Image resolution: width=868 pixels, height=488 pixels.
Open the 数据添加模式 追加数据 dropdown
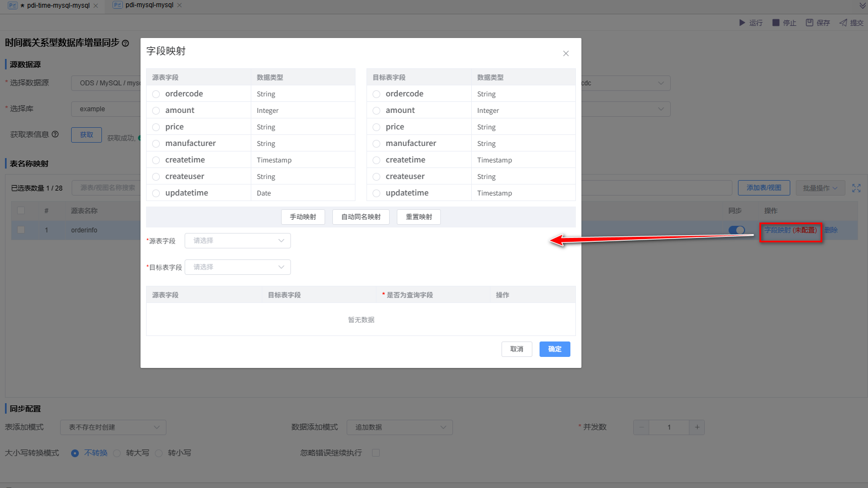click(400, 427)
